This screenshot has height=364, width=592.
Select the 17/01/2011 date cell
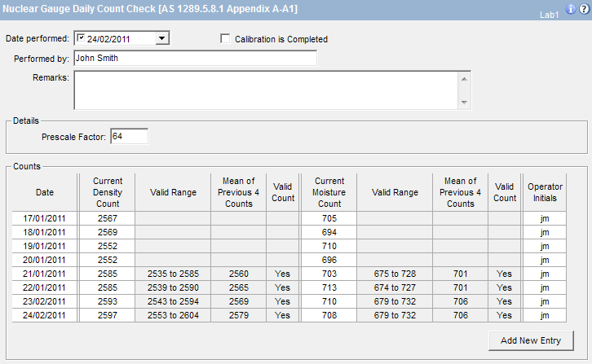pyautogui.click(x=45, y=218)
